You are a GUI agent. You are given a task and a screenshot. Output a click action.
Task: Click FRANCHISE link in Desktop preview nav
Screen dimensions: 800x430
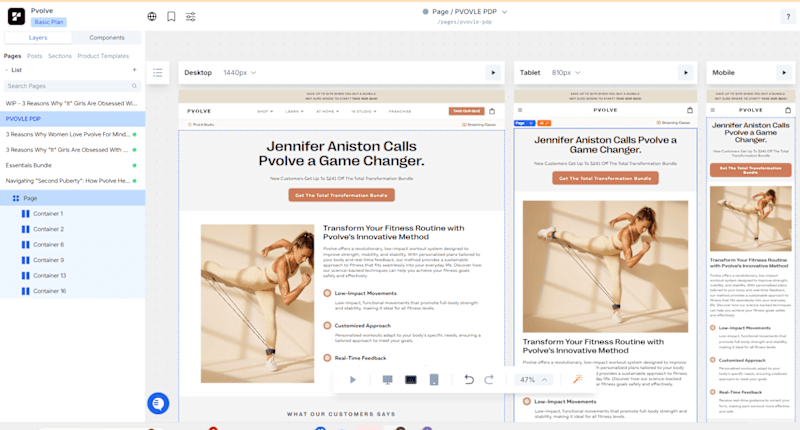[x=400, y=111]
